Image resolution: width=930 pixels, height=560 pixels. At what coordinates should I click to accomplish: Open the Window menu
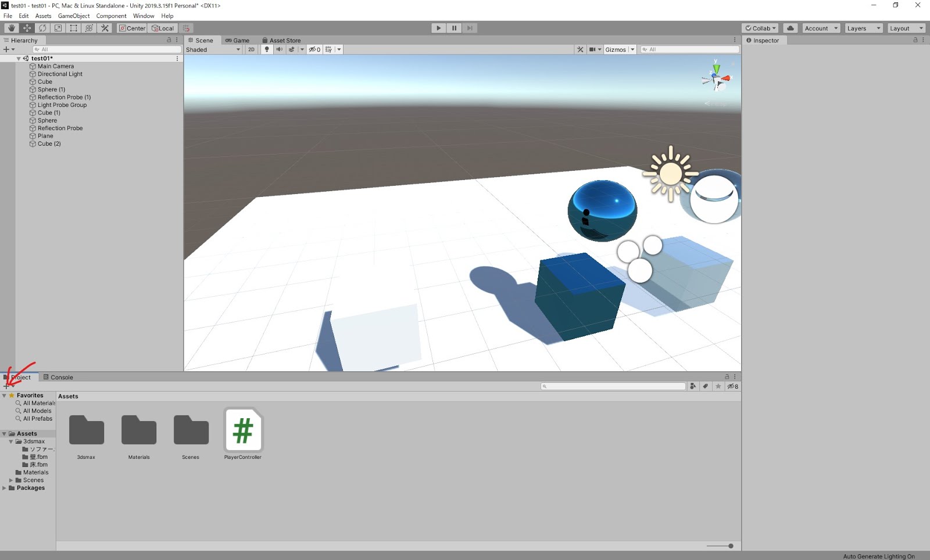pyautogui.click(x=144, y=16)
